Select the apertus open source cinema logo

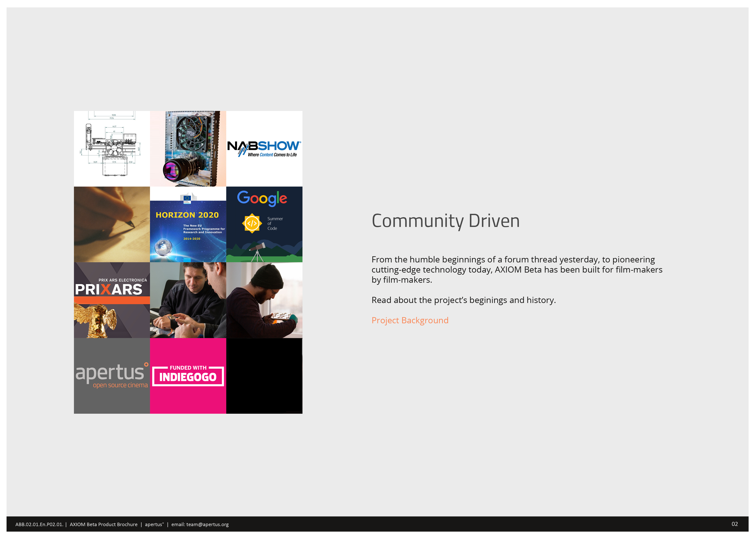[112, 376]
